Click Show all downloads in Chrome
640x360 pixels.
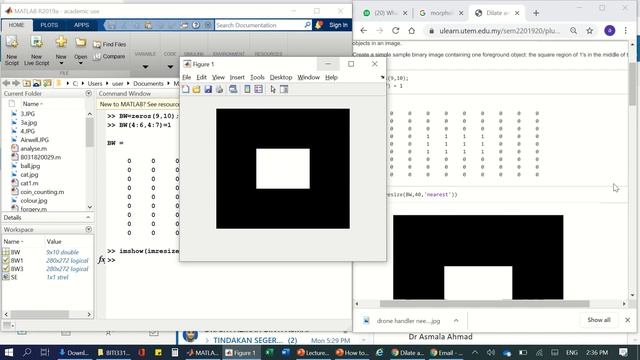(599, 320)
